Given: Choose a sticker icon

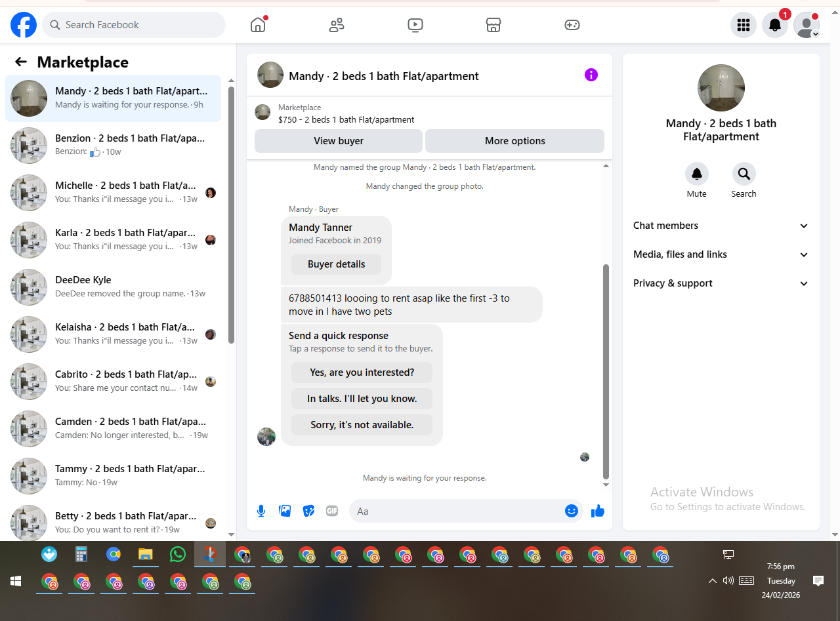Looking at the screenshot, I should (308, 511).
